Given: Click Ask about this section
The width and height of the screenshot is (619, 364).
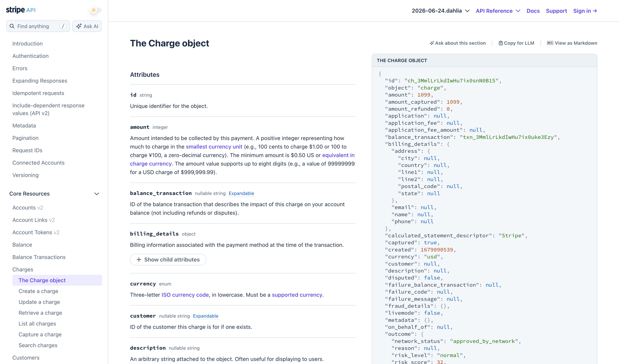Looking at the screenshot, I should pyautogui.click(x=458, y=43).
